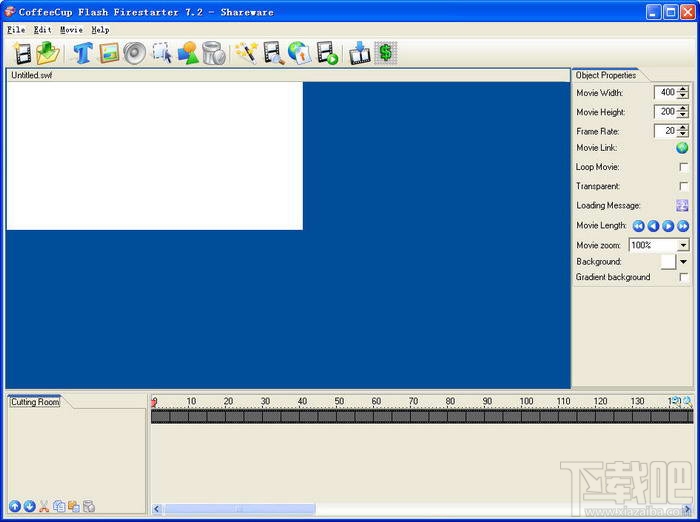Enable the Loop Movie checkbox
This screenshot has height=522, width=700.
point(683,167)
